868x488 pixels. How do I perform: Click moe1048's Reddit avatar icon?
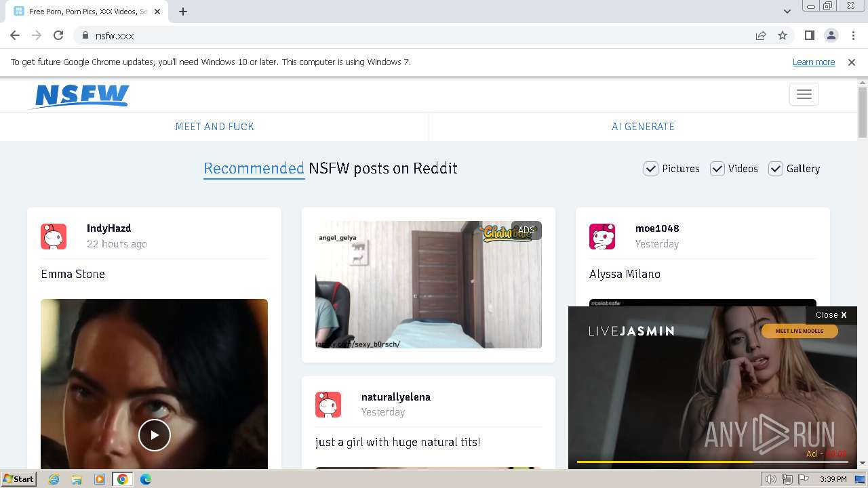(x=602, y=237)
